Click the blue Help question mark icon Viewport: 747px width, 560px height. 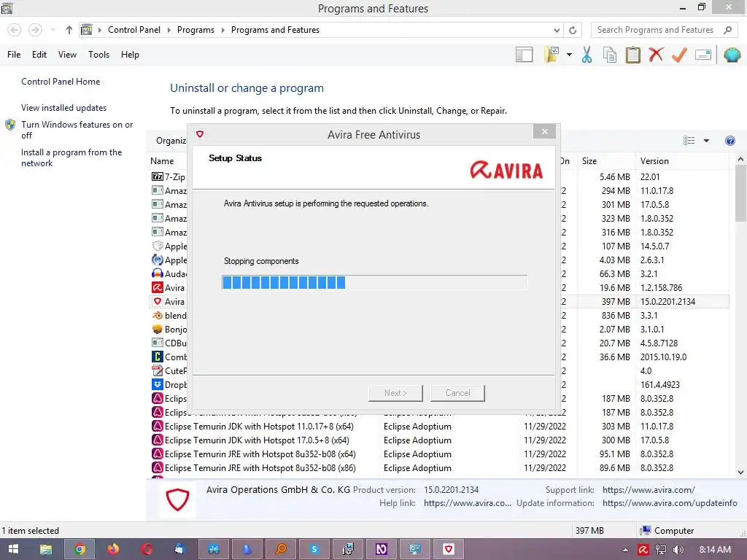tap(729, 141)
